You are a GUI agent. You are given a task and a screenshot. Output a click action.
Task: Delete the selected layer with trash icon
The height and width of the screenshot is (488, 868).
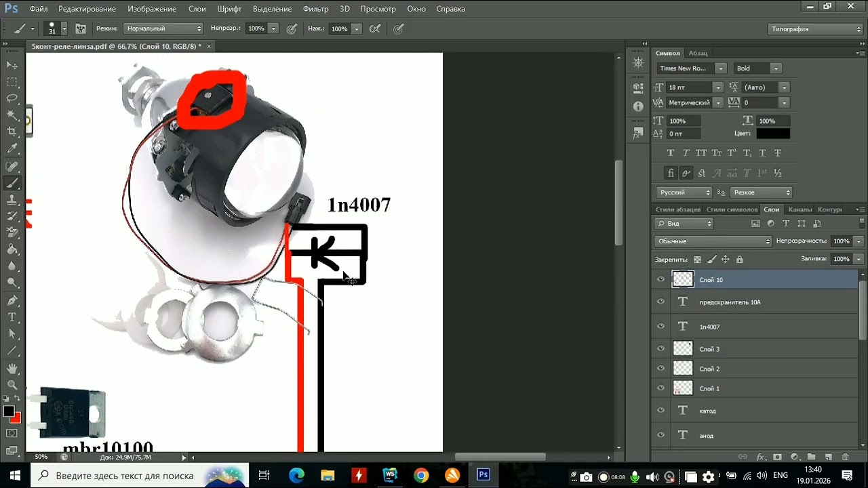pyautogui.click(x=845, y=457)
